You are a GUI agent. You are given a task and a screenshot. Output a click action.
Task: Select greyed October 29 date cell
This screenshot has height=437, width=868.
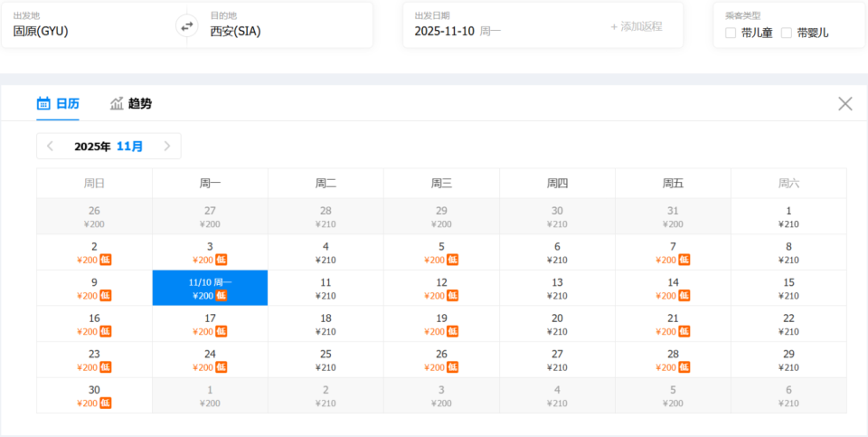click(442, 216)
